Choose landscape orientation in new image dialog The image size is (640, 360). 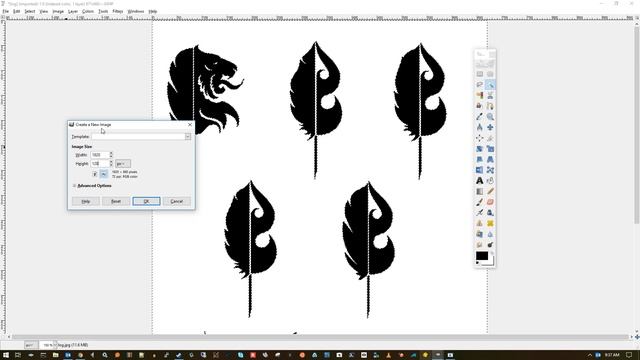click(104, 174)
